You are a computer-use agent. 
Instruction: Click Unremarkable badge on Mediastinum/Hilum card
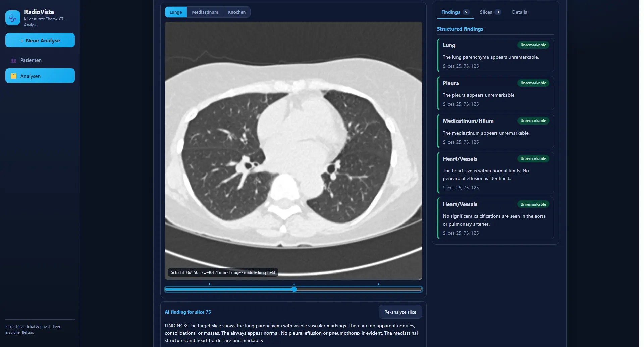[533, 121]
